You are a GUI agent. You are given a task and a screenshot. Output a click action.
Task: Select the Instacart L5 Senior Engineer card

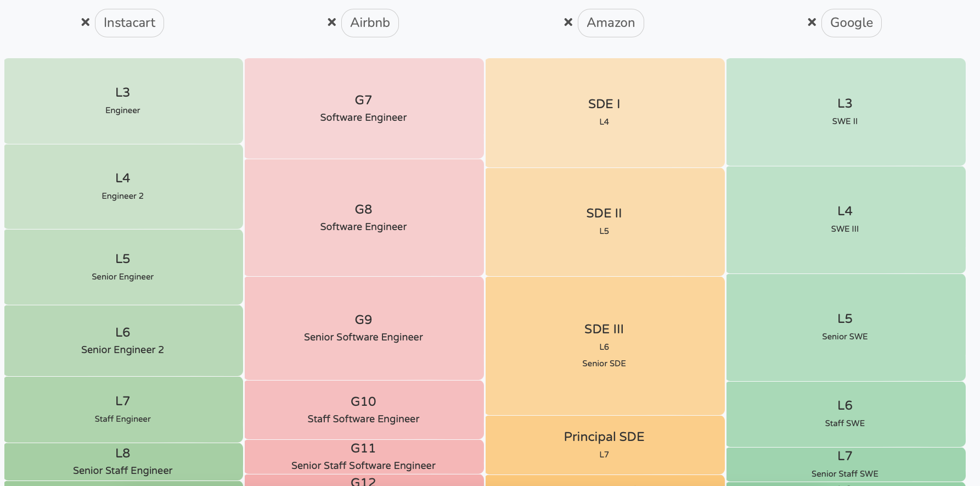click(x=123, y=267)
